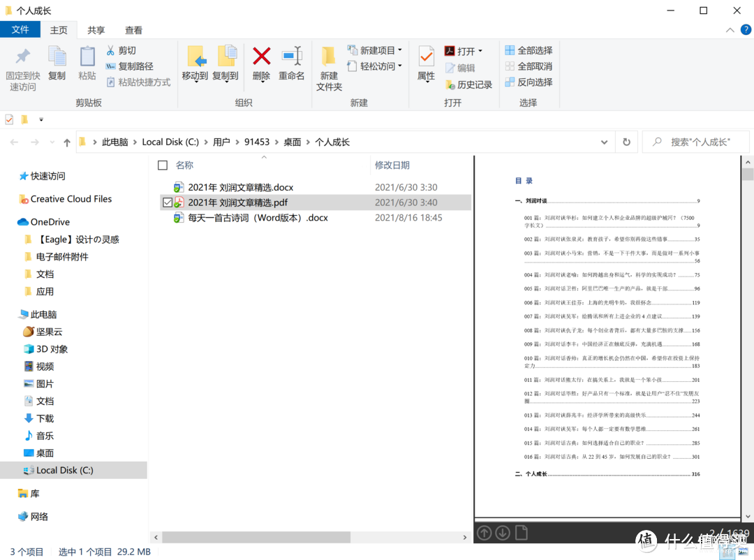Viewport: 754px width, 560px height.
Task: Expand the 此电脑 breadcrumb arrow in address bar
Action: 135,142
